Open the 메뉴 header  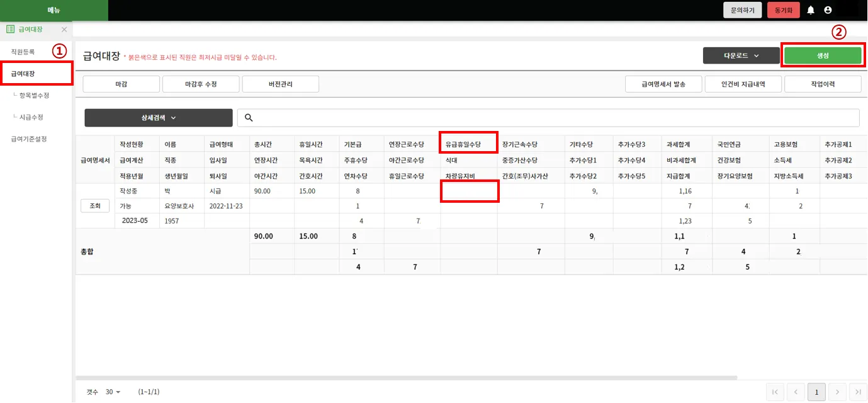(x=54, y=10)
